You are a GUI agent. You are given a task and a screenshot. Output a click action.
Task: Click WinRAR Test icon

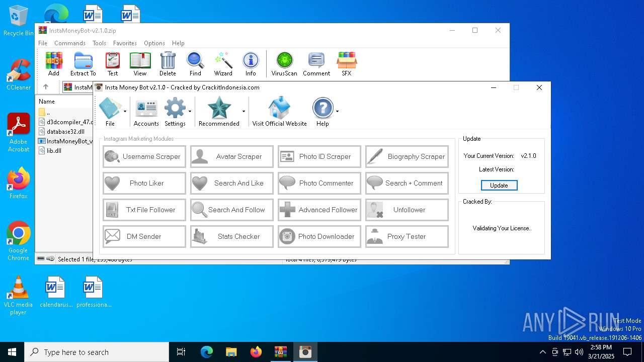tap(113, 64)
